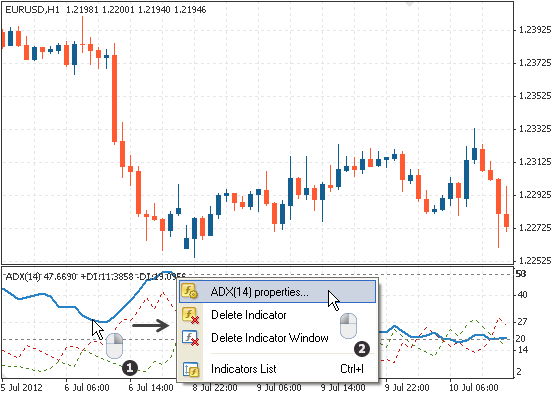
Task: Click the 1.23125 price scale label
Action: tap(535, 162)
